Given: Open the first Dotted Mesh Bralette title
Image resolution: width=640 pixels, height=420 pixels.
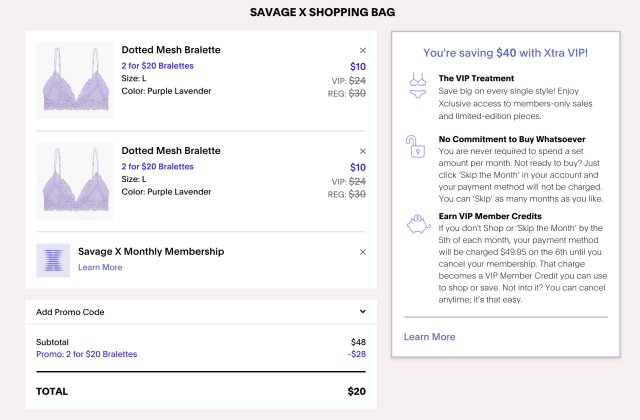Looking at the screenshot, I should [x=171, y=50].
